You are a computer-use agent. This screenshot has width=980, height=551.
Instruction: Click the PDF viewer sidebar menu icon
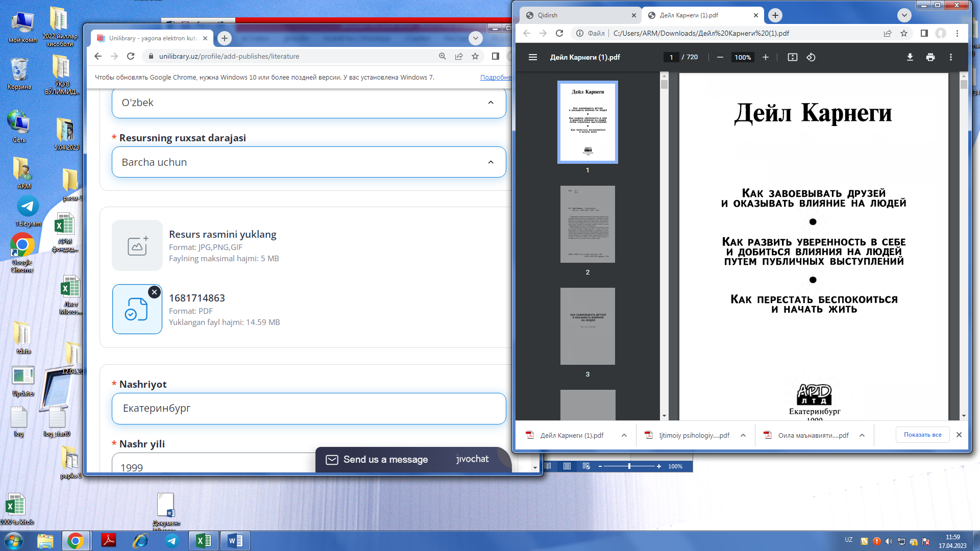pyautogui.click(x=532, y=57)
